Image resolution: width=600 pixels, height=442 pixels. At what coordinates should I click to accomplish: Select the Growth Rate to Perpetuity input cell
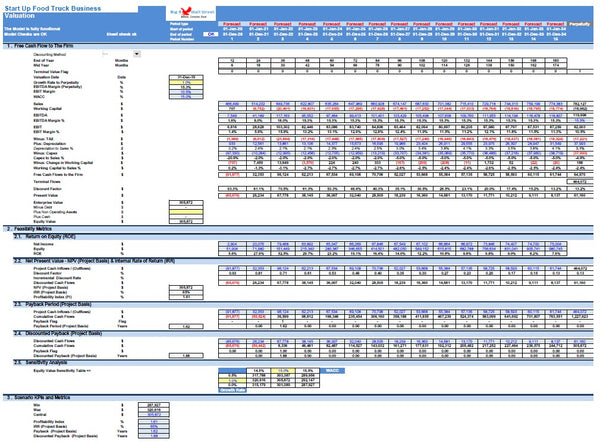coord(186,82)
